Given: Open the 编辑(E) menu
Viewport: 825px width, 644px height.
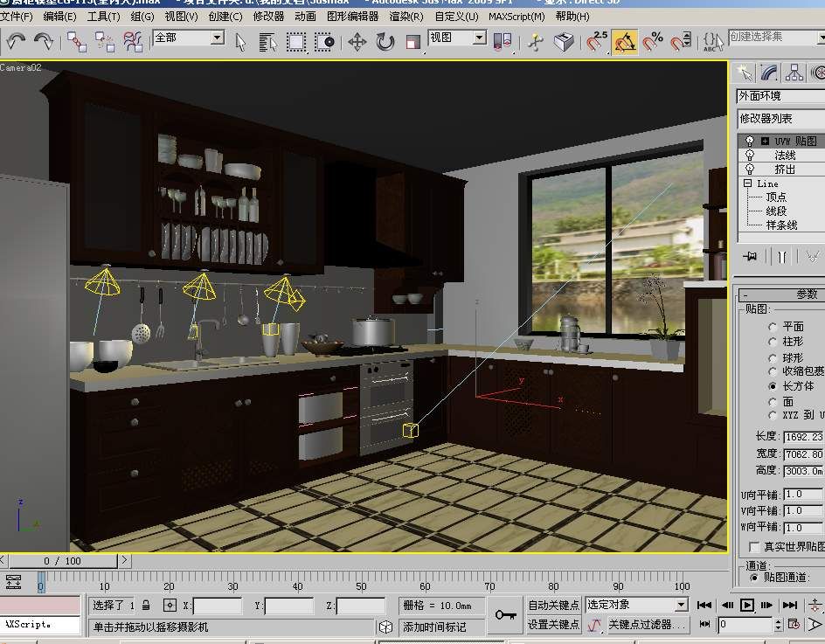Looking at the screenshot, I should click(x=59, y=17).
